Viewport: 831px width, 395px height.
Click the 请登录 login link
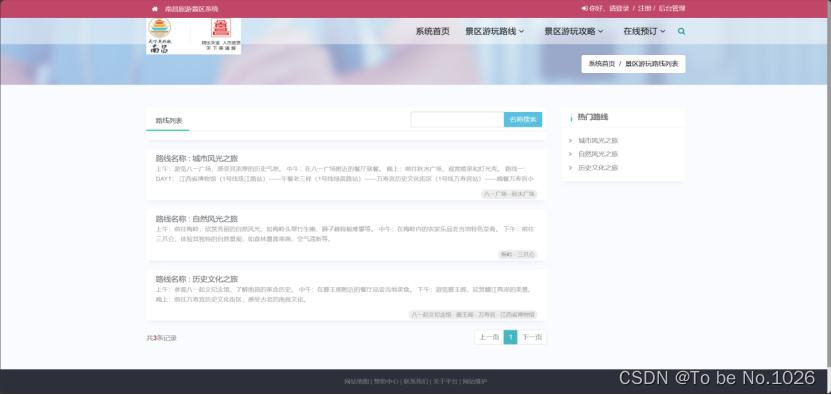tap(619, 8)
